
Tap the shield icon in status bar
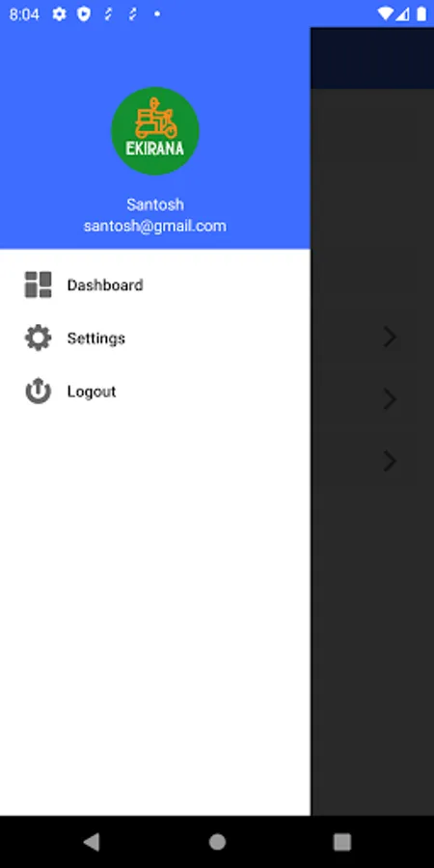84,14
